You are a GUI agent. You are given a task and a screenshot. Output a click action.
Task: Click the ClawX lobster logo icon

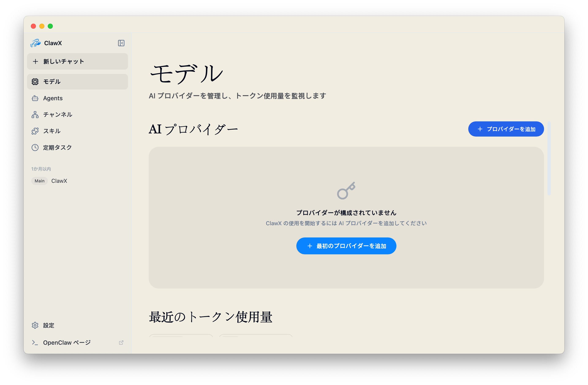(35, 43)
